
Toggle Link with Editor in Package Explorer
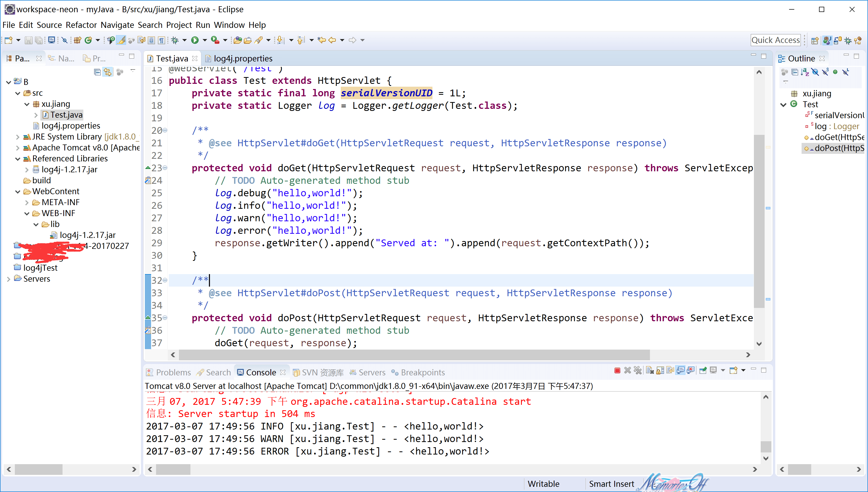coord(108,72)
